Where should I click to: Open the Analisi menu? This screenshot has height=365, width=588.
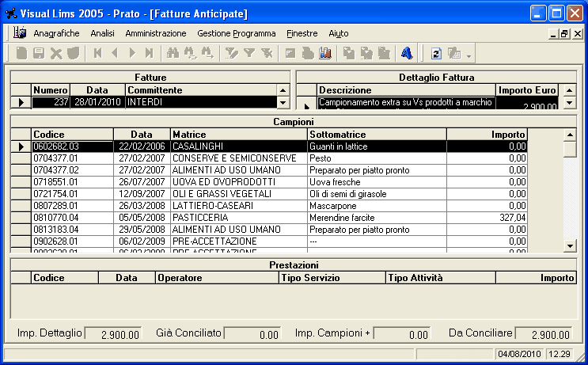coord(102,33)
